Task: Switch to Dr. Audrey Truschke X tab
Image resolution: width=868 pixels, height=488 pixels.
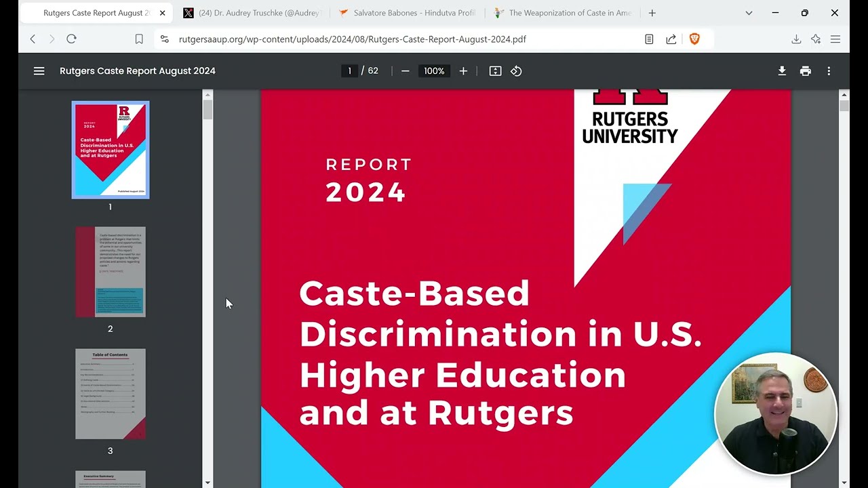Action: tap(252, 13)
